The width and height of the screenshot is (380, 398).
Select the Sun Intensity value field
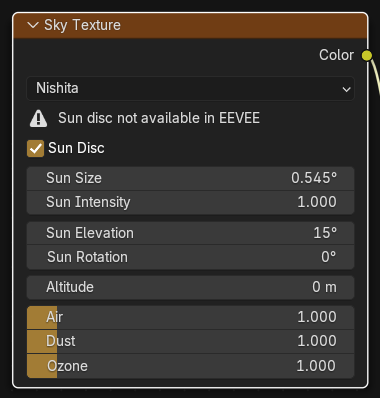pos(190,202)
